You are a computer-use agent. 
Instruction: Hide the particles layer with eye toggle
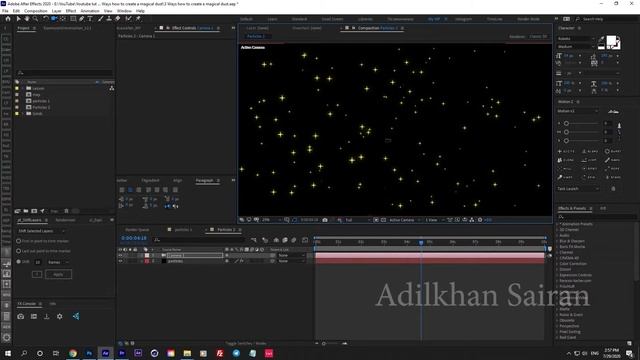point(120,261)
